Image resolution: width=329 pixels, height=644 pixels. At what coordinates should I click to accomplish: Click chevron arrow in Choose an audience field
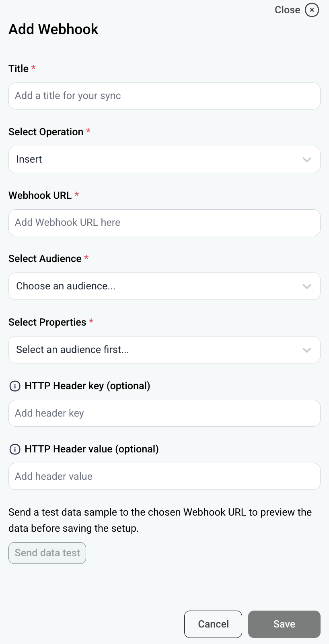click(x=307, y=287)
